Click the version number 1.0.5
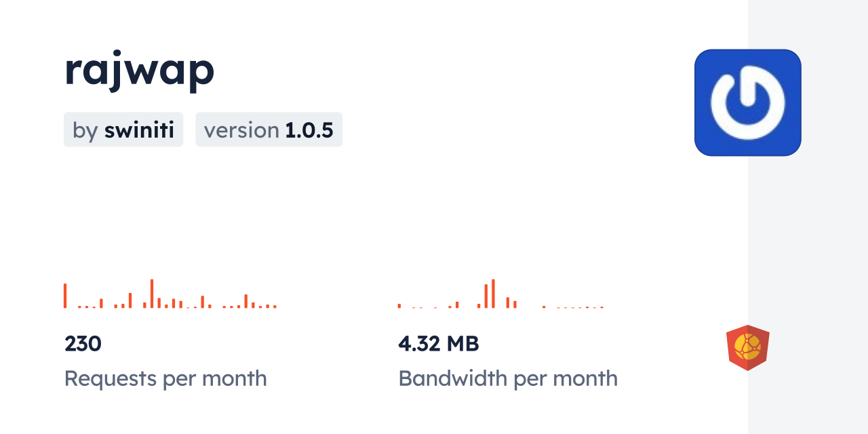This screenshot has width=868, height=434. click(x=309, y=130)
